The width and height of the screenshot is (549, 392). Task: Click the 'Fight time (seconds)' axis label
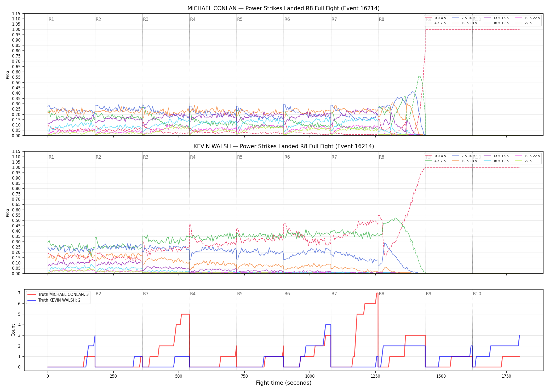284,383
